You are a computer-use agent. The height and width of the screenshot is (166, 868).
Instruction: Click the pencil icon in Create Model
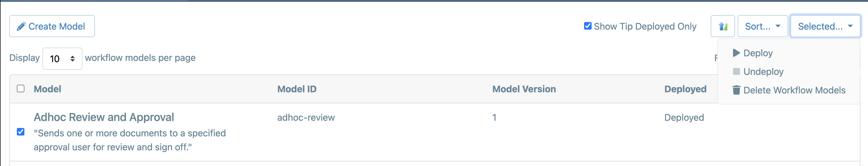click(x=21, y=26)
